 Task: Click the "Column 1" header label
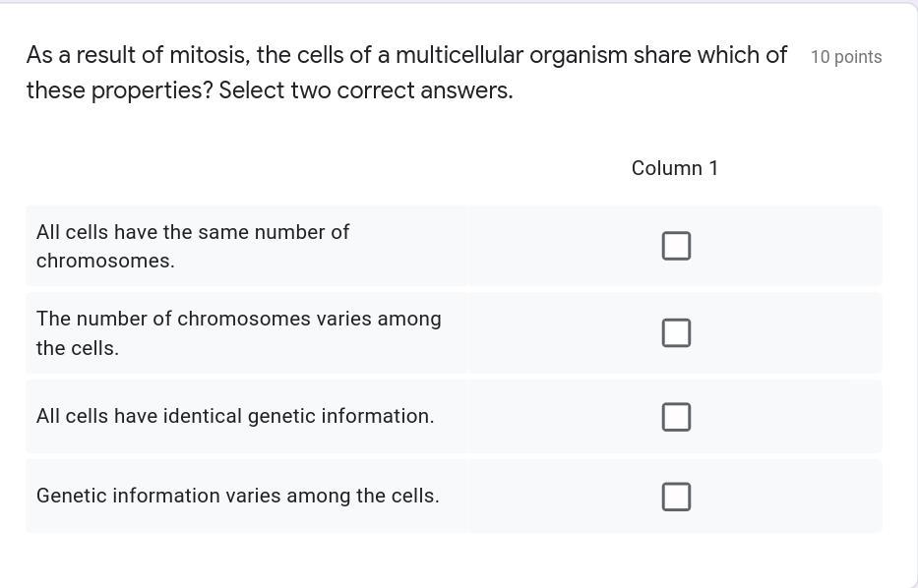(675, 168)
